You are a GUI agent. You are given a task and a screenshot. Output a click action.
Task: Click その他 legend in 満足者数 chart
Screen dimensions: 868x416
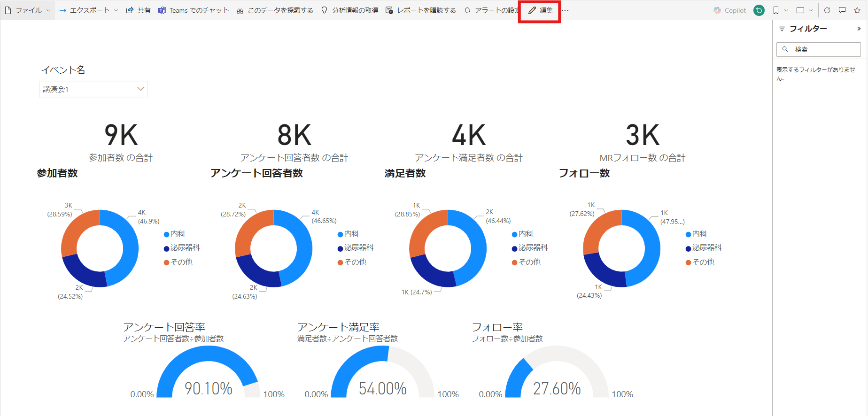coord(526,262)
